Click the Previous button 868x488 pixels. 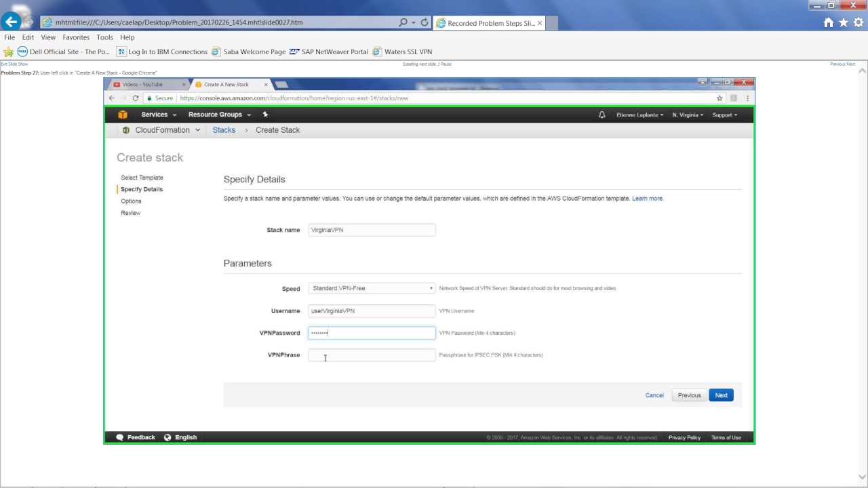[689, 395]
